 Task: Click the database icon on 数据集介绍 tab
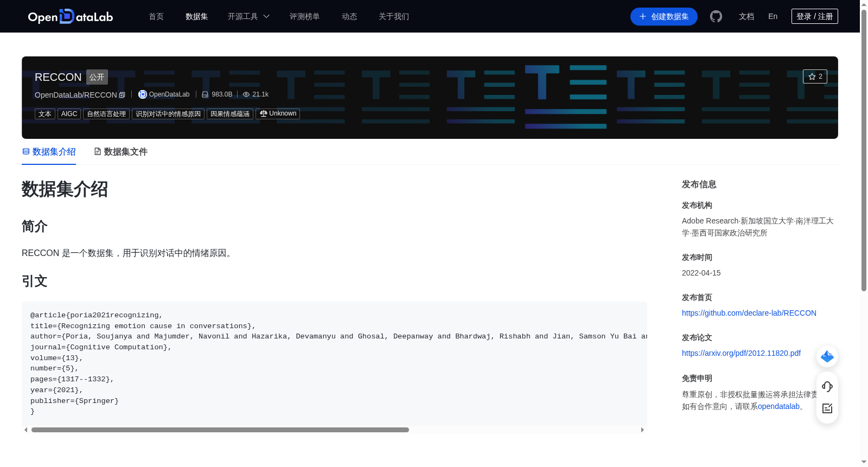coord(26,151)
